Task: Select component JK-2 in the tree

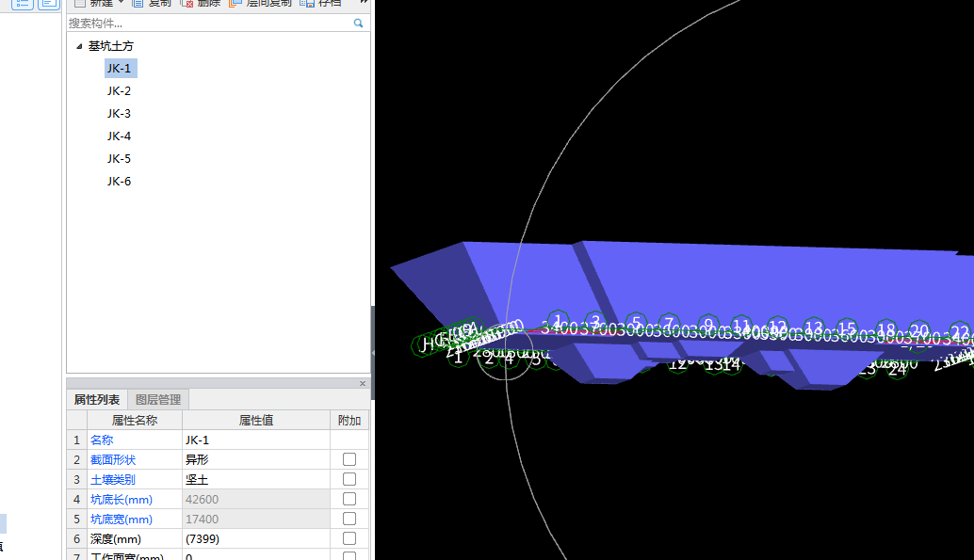Action: 119,90
